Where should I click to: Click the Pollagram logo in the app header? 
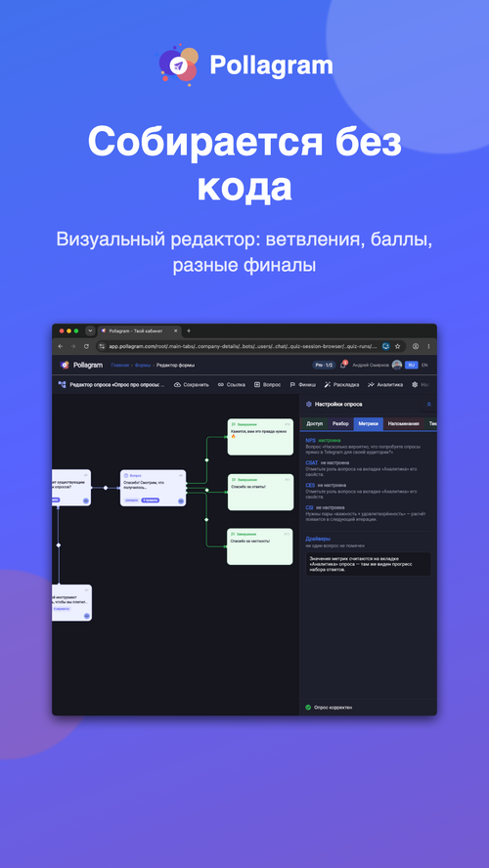point(81,366)
